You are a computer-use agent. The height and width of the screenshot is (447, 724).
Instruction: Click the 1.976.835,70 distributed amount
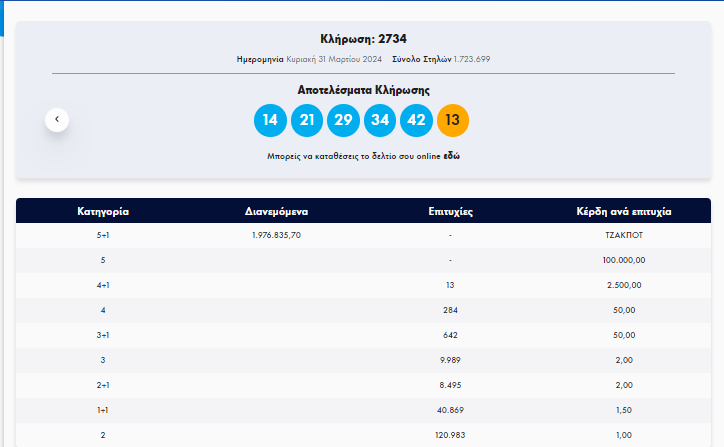click(276, 235)
